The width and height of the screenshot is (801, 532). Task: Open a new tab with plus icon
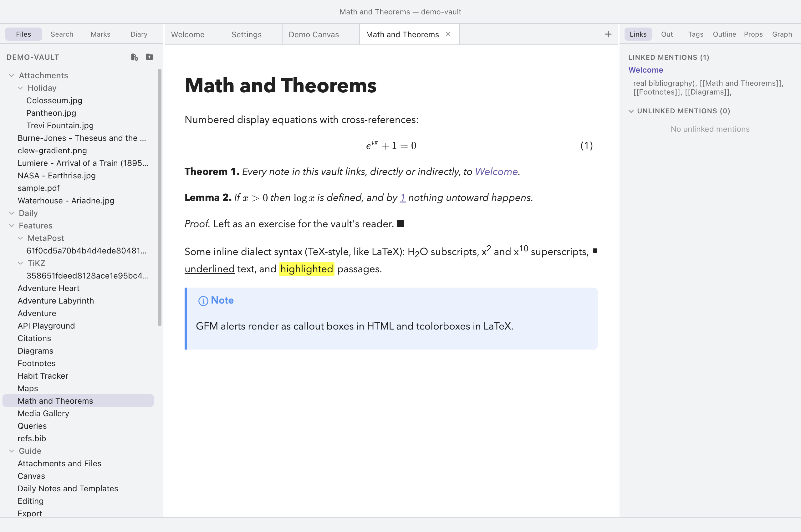tap(608, 34)
